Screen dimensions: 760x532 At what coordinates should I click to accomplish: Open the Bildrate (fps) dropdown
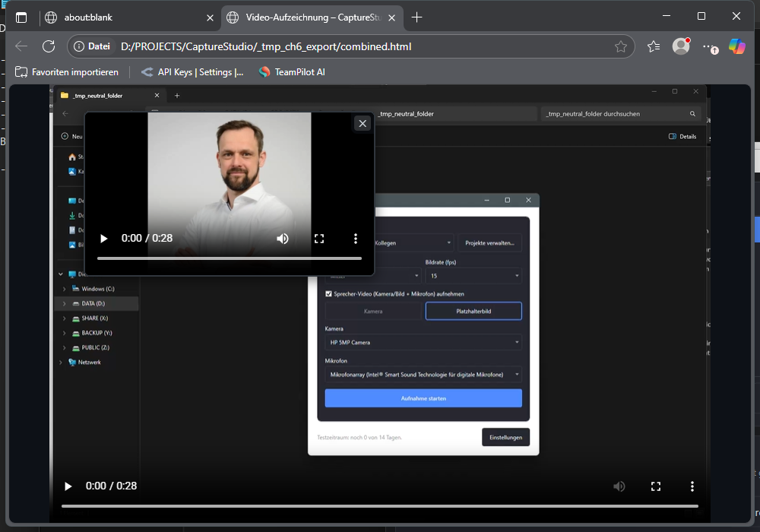click(x=473, y=276)
